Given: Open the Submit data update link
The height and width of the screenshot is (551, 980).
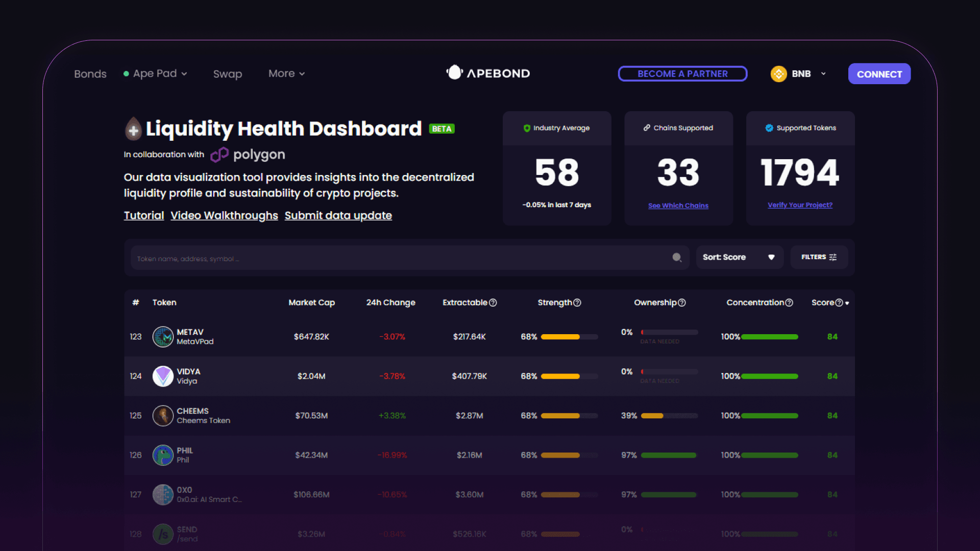Looking at the screenshot, I should click(x=338, y=215).
